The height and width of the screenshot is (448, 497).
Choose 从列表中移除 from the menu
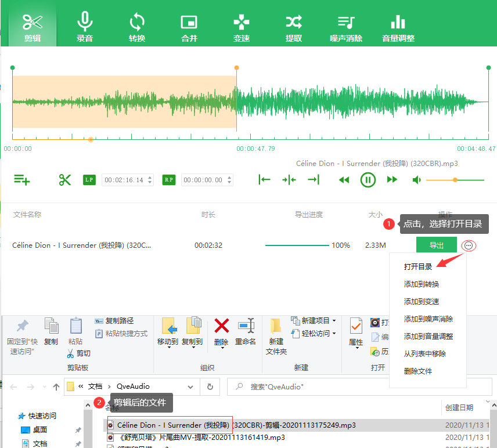425,353
